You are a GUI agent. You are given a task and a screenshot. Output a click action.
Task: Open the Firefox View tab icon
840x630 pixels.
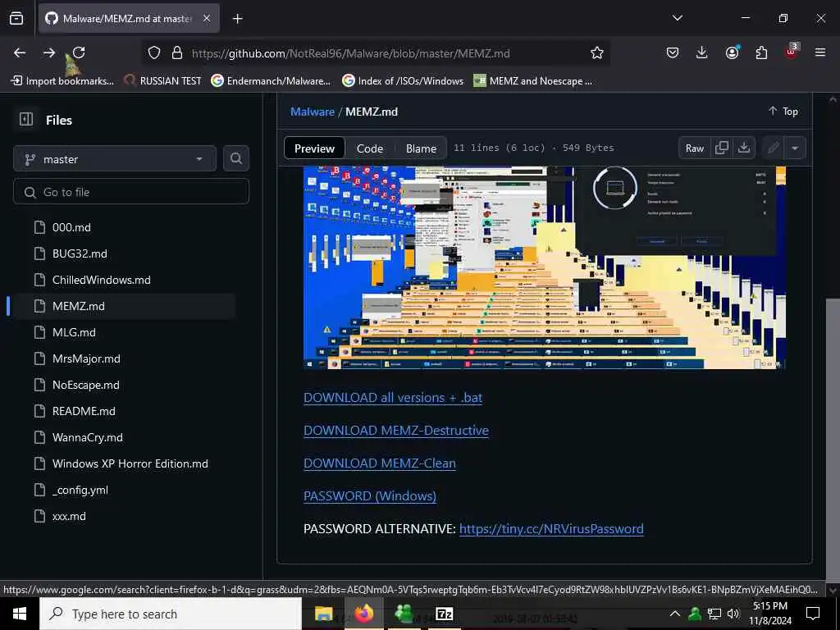pyautogui.click(x=16, y=19)
